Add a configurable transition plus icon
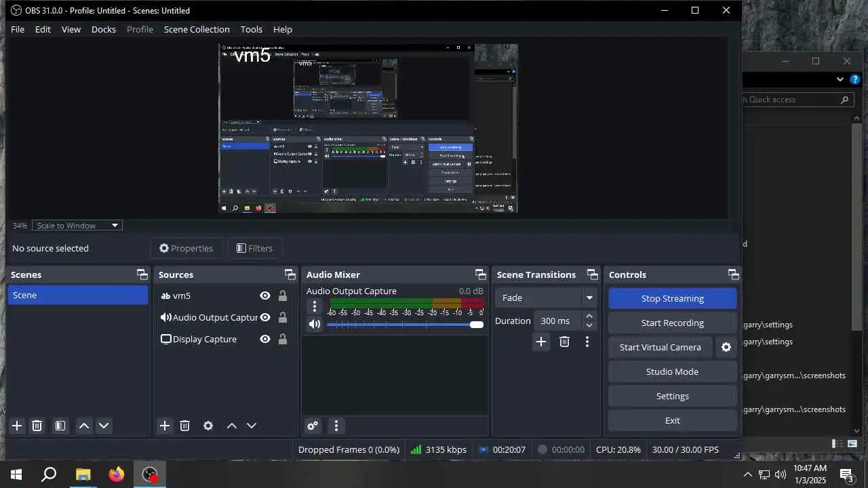The height and width of the screenshot is (488, 868). (540, 342)
